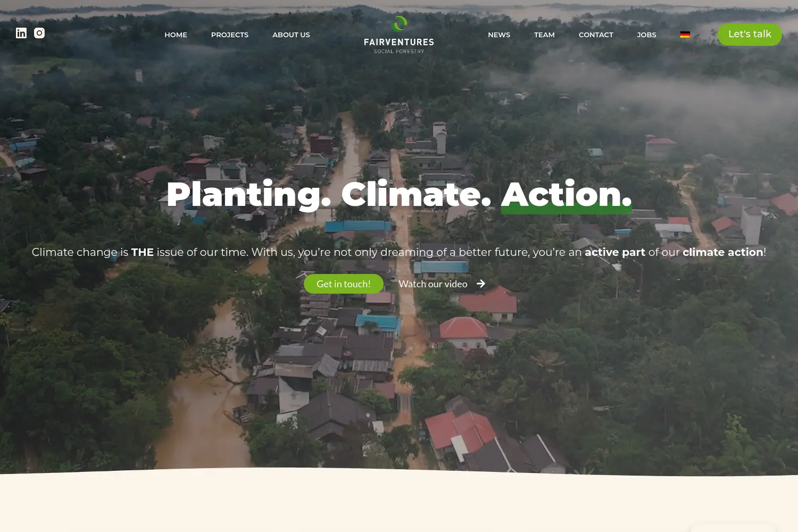Click the Get in touch! button
The height and width of the screenshot is (532, 798).
344,284
